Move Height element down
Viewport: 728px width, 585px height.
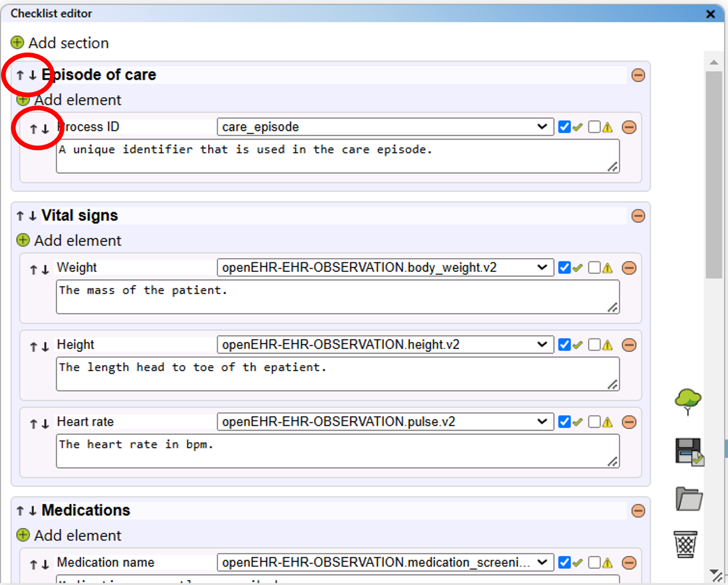[46, 347]
